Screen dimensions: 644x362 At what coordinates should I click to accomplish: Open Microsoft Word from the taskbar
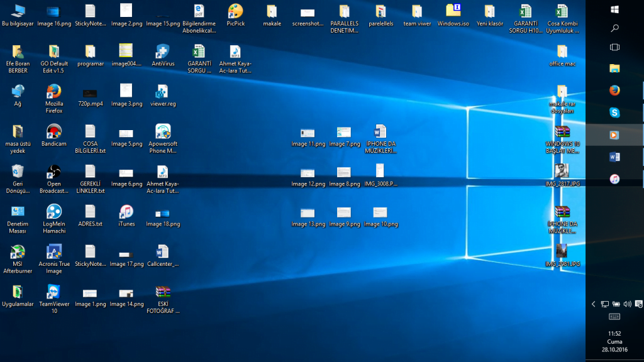click(615, 156)
